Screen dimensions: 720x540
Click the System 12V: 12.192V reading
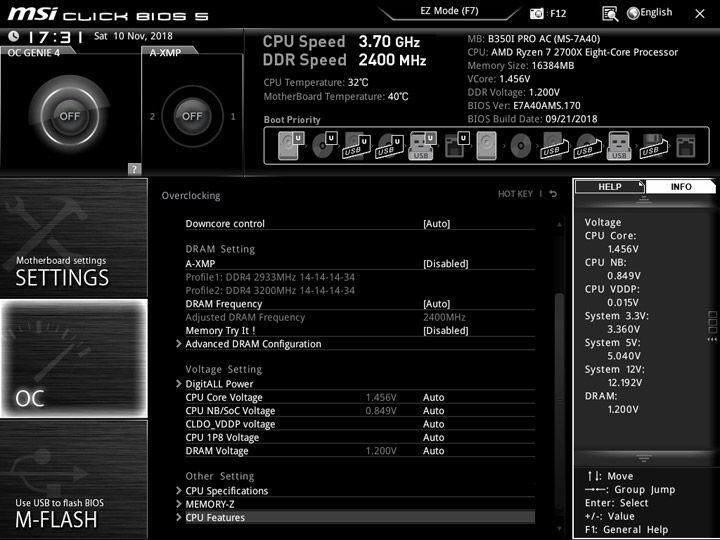coord(614,376)
